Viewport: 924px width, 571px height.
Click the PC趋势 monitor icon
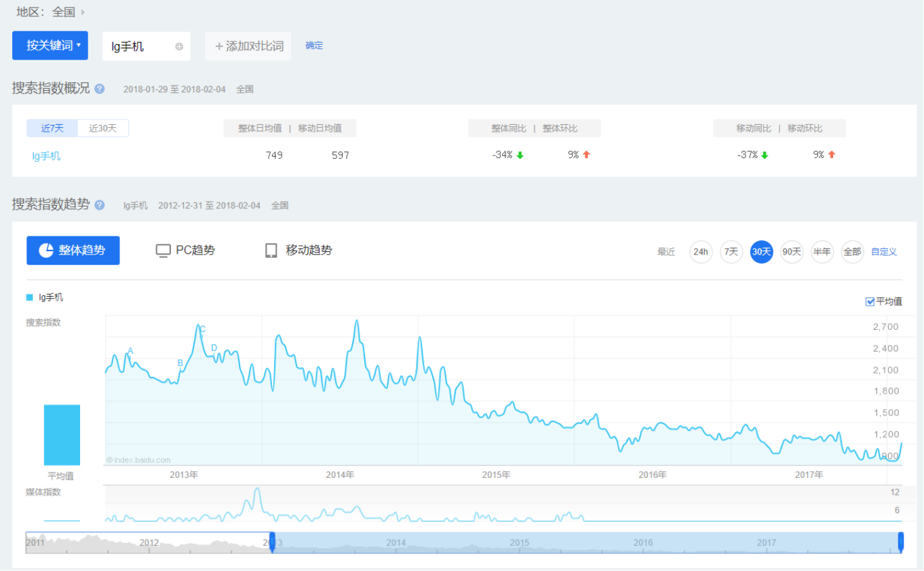[x=163, y=251]
